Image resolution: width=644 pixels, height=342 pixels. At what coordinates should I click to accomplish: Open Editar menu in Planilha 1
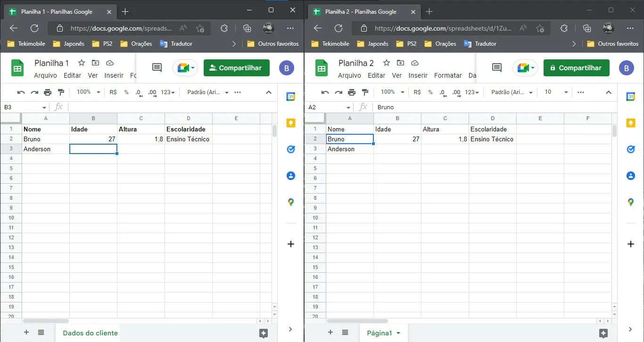pyautogui.click(x=73, y=75)
